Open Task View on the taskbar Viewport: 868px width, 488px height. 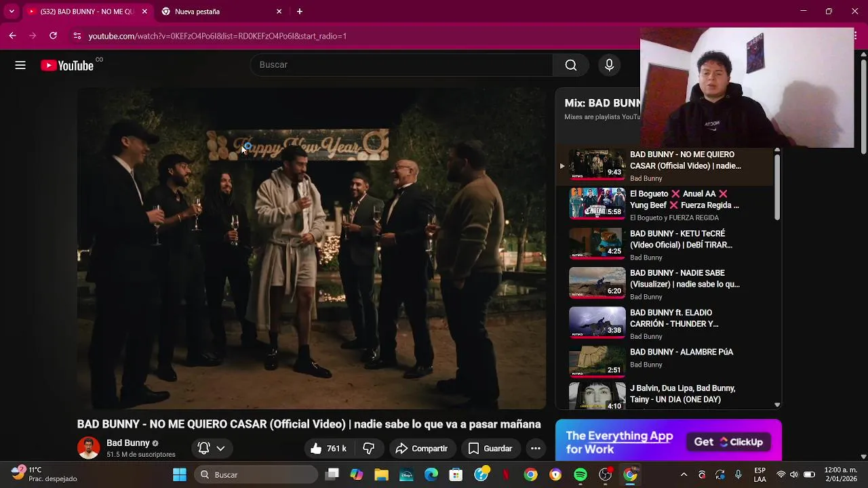point(332,475)
